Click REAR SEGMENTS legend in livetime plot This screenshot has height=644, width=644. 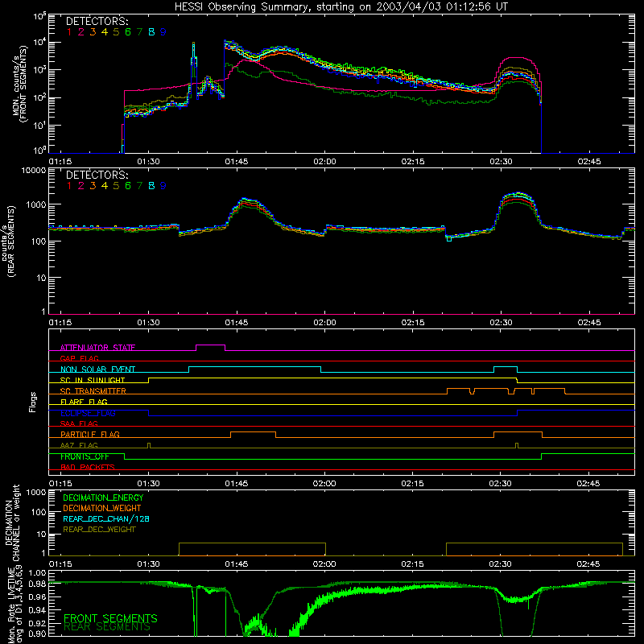[107, 627]
